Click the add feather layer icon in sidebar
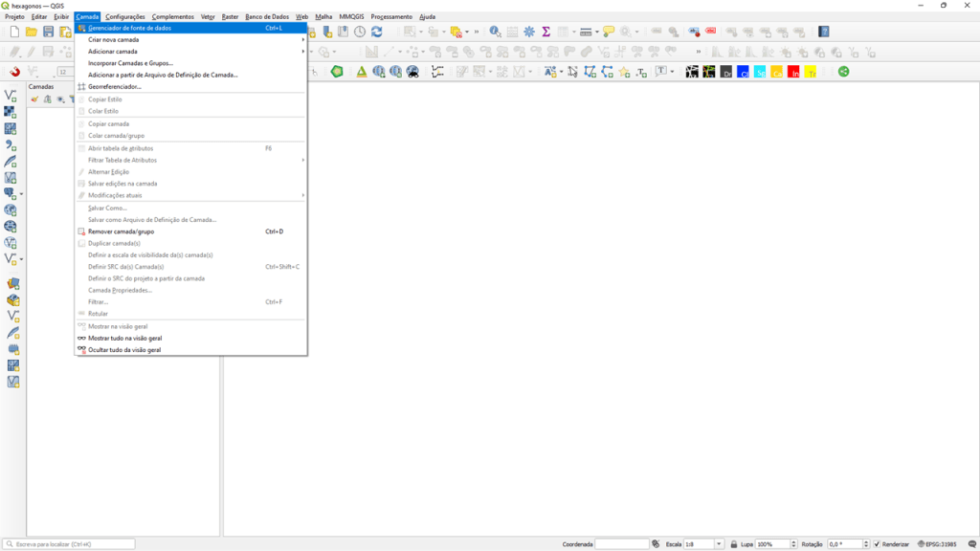The image size is (980, 551). pos(11,162)
